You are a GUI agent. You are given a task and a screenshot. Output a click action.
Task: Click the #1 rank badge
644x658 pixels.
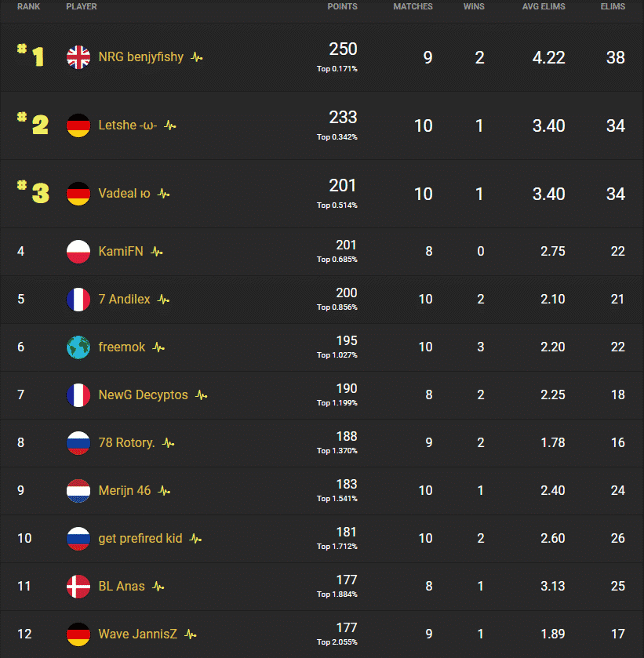(x=32, y=56)
